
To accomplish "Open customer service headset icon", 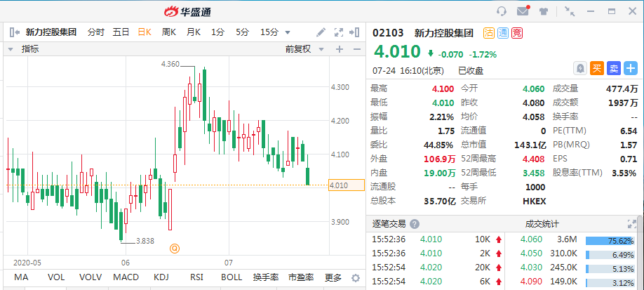I will (501, 11).
